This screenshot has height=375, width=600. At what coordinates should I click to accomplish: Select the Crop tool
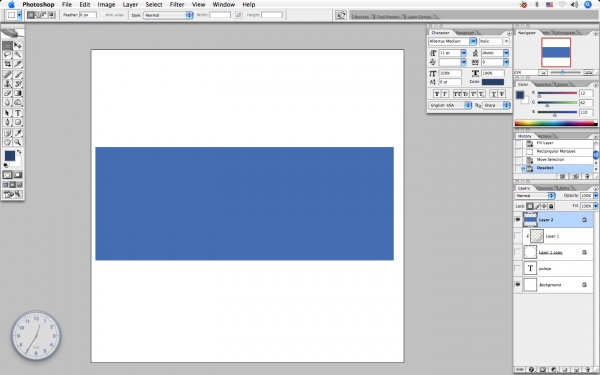tap(7, 64)
